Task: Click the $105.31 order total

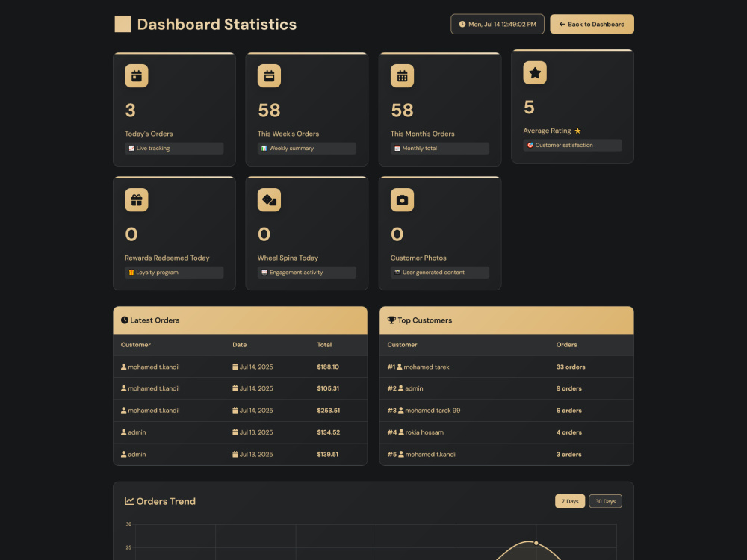Action: pos(328,388)
